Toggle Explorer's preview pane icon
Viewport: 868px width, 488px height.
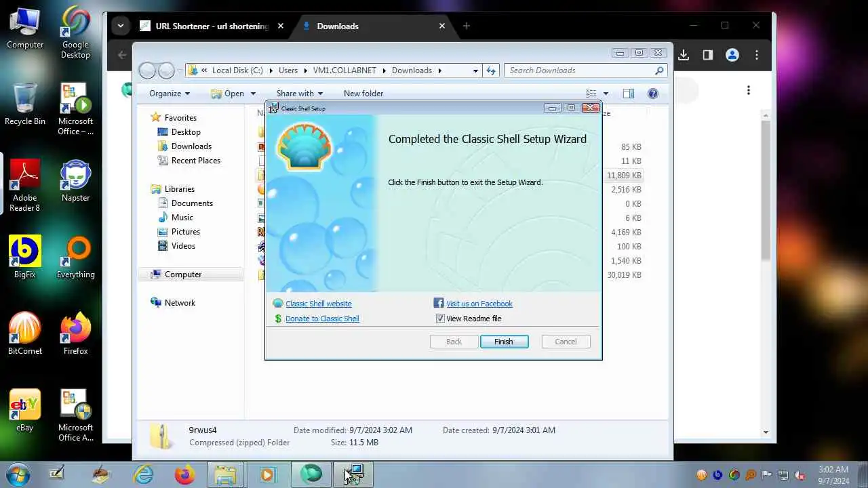(629, 94)
